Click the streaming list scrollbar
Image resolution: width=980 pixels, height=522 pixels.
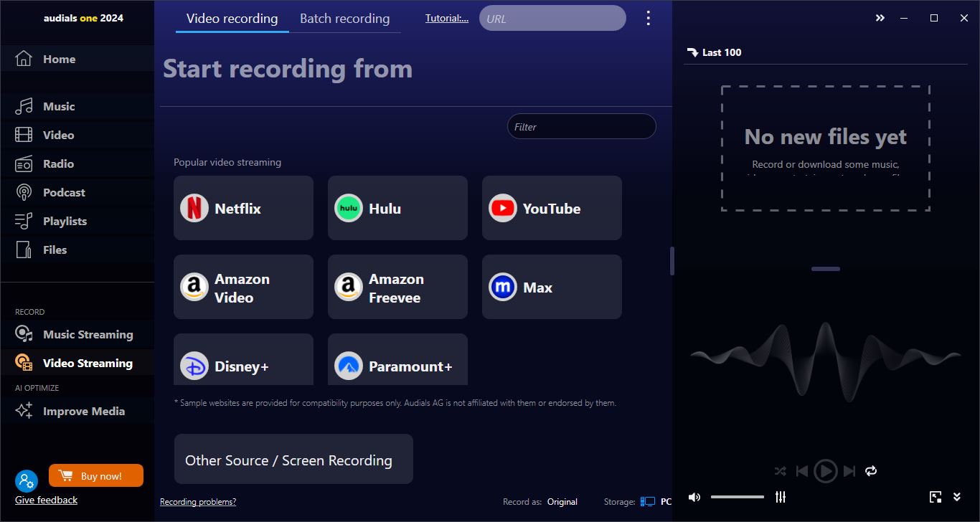(672, 261)
